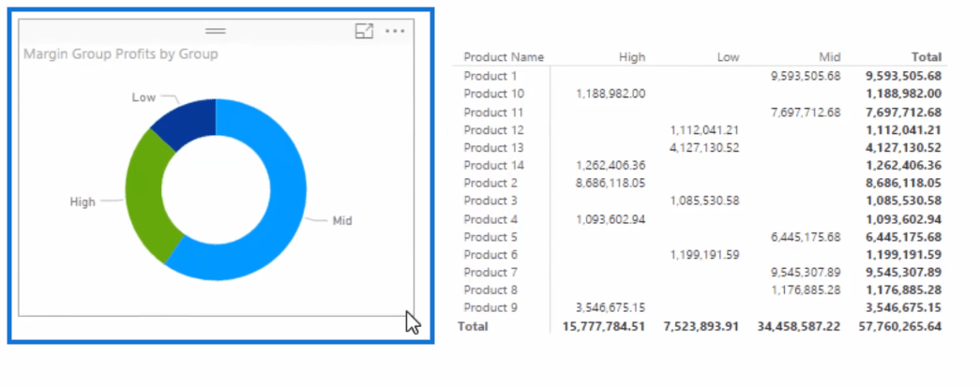Select Product 13 row label
The image size is (980, 387).
click(493, 147)
